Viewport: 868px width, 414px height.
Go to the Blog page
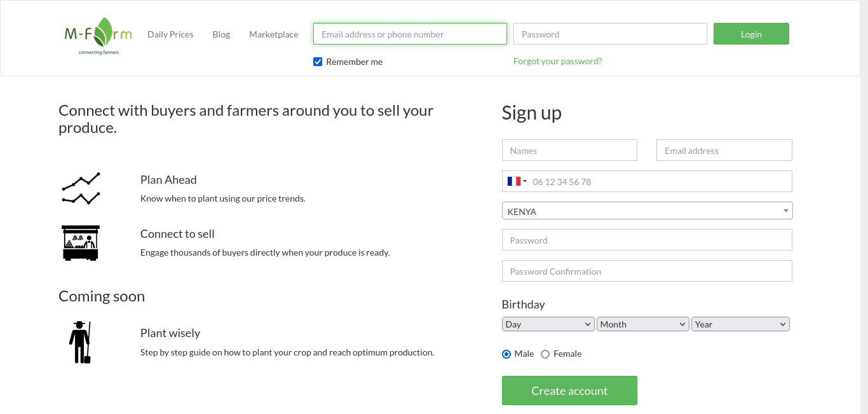coord(221,34)
